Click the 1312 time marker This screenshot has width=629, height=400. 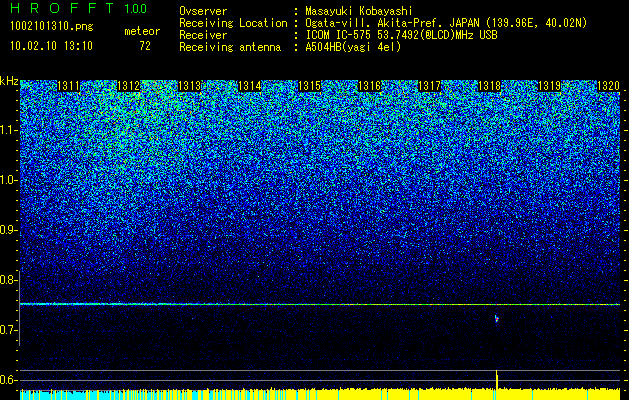[128, 86]
